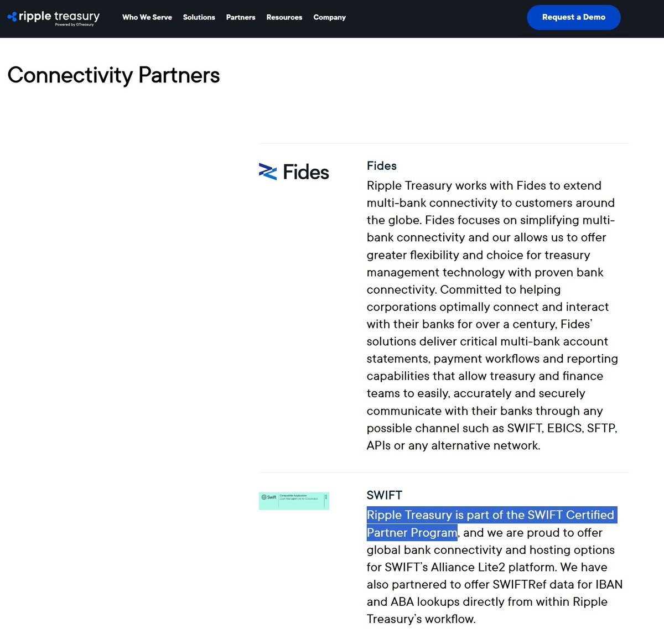Click the Ripple triskelion logo mark
Viewport: 664px width, 644px height.
(12, 17)
